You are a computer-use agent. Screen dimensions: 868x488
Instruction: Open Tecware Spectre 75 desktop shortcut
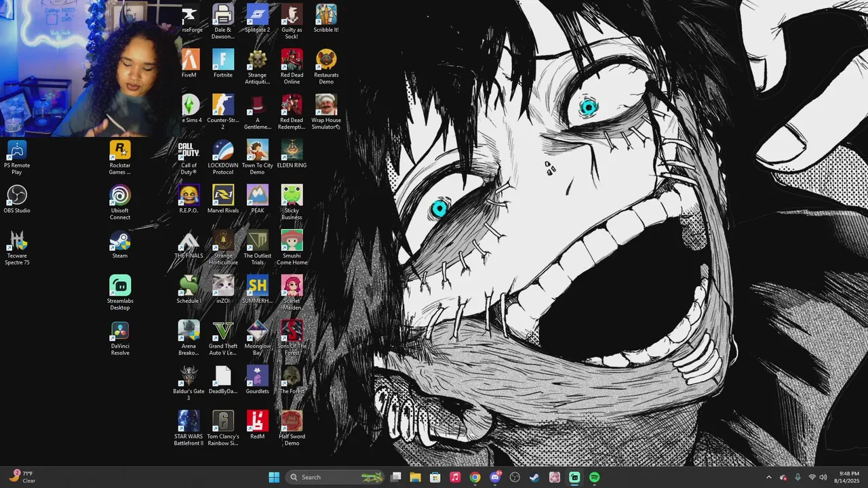point(17,247)
